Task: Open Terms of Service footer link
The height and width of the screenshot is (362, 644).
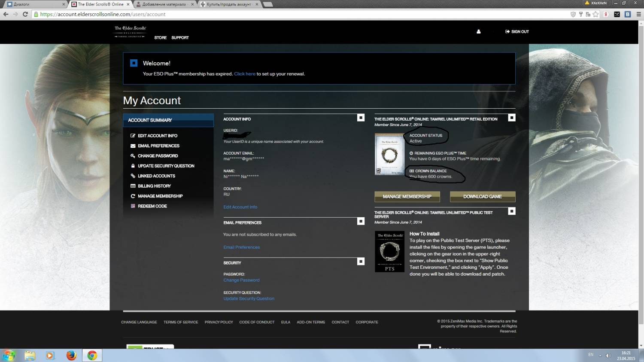Action: pyautogui.click(x=181, y=322)
